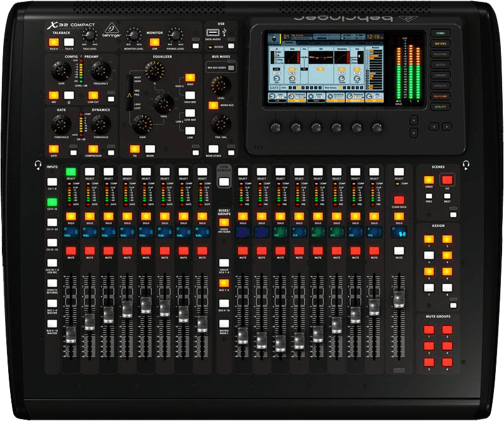
Task: Select the Low Mid EQ band
Action: point(190,113)
